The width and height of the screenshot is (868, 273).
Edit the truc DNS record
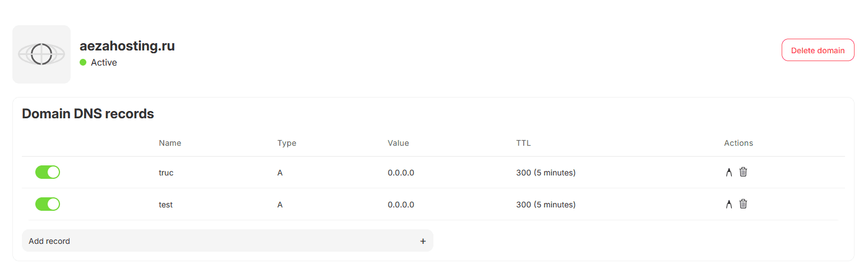click(729, 172)
